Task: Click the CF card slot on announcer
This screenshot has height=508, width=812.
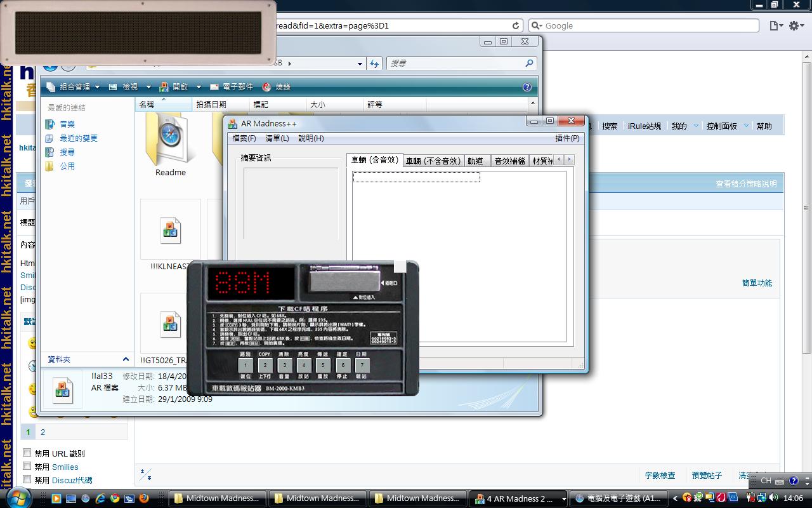Action: point(344,280)
